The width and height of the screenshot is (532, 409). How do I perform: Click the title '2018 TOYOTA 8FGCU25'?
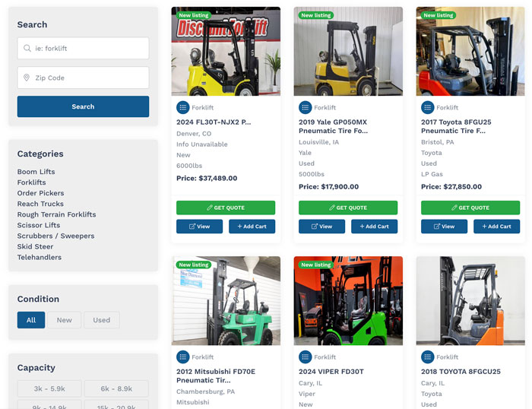461,372
